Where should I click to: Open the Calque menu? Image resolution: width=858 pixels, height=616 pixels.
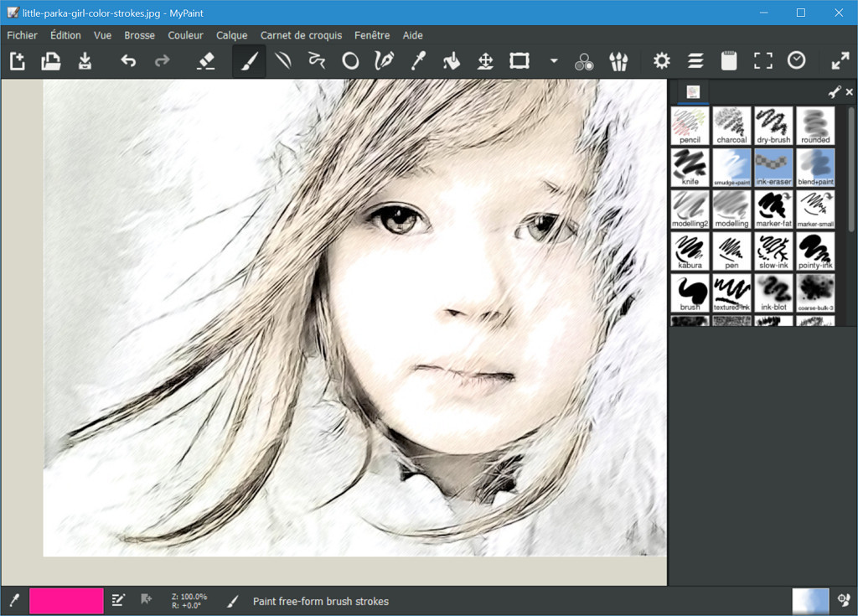[x=231, y=35]
